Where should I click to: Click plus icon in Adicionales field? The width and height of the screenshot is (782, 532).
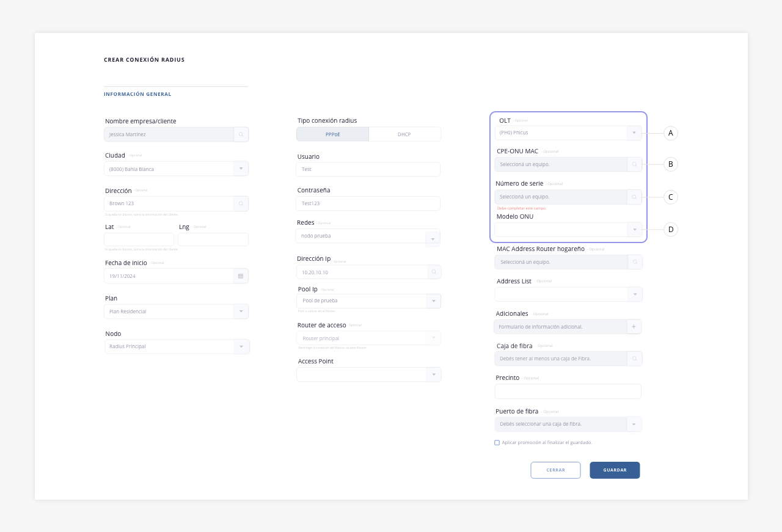[634, 327]
